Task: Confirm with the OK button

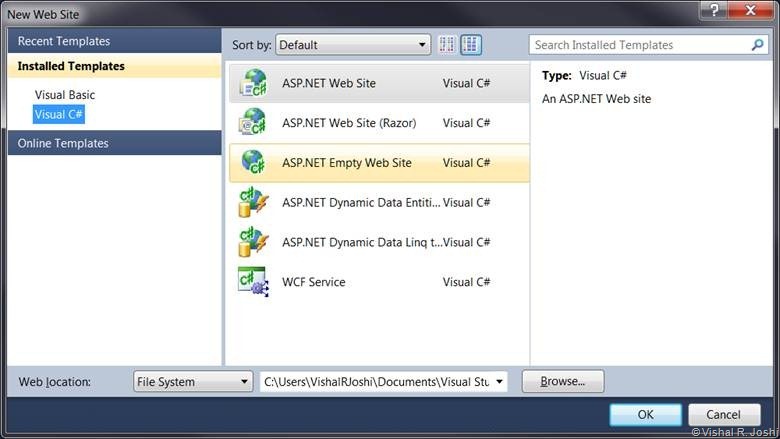Action: tap(645, 414)
